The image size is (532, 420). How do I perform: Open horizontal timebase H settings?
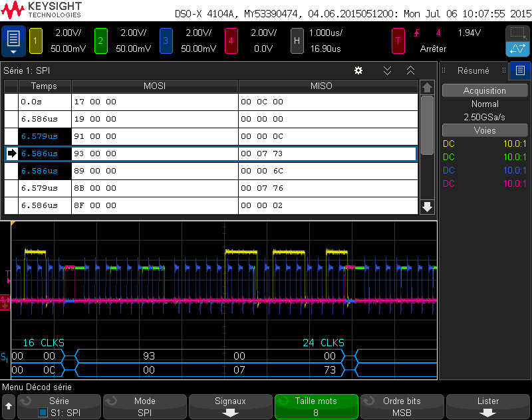pos(297,41)
